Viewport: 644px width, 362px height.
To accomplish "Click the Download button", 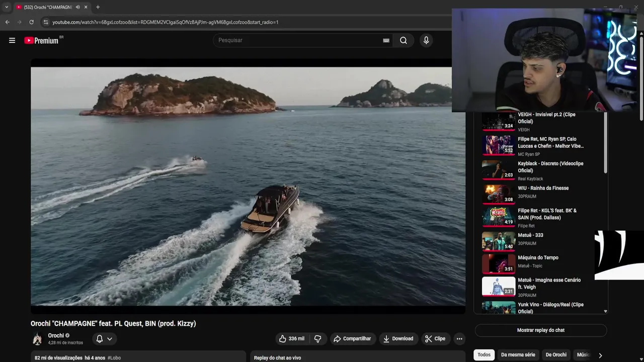I will [398, 339].
